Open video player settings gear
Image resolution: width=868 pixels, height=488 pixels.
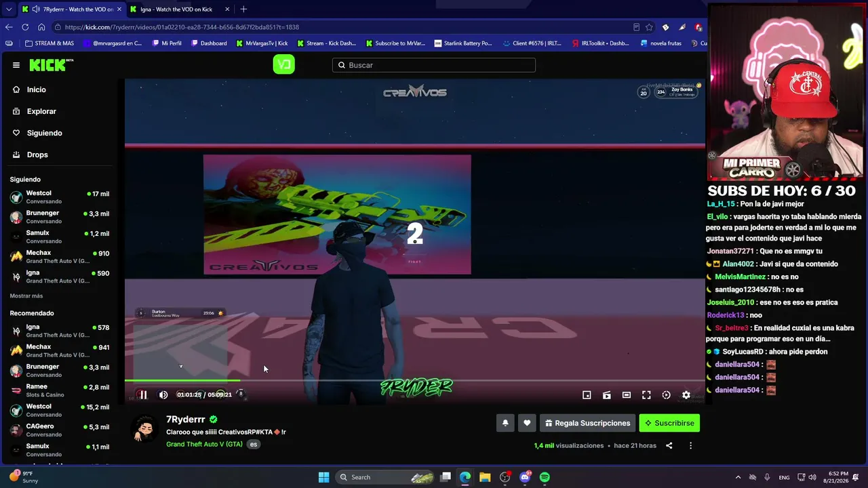[686, 395]
